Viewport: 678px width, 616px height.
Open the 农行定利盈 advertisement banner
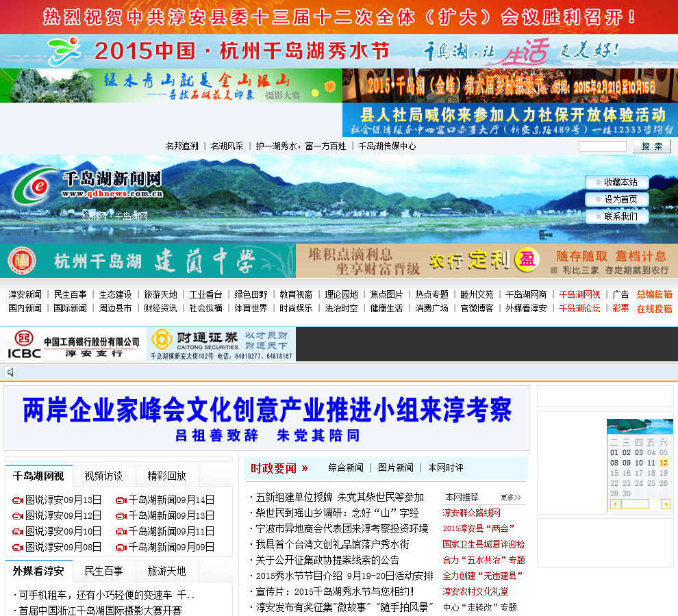[x=487, y=261]
